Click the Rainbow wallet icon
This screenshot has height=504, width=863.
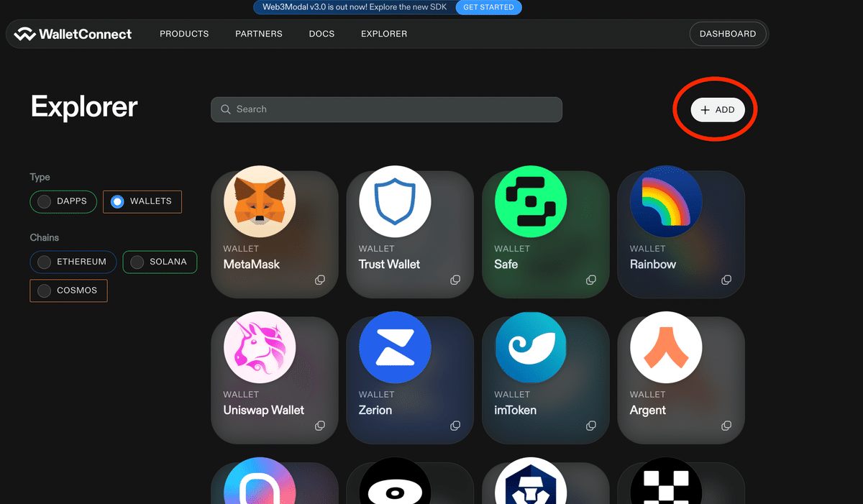pyautogui.click(x=666, y=201)
